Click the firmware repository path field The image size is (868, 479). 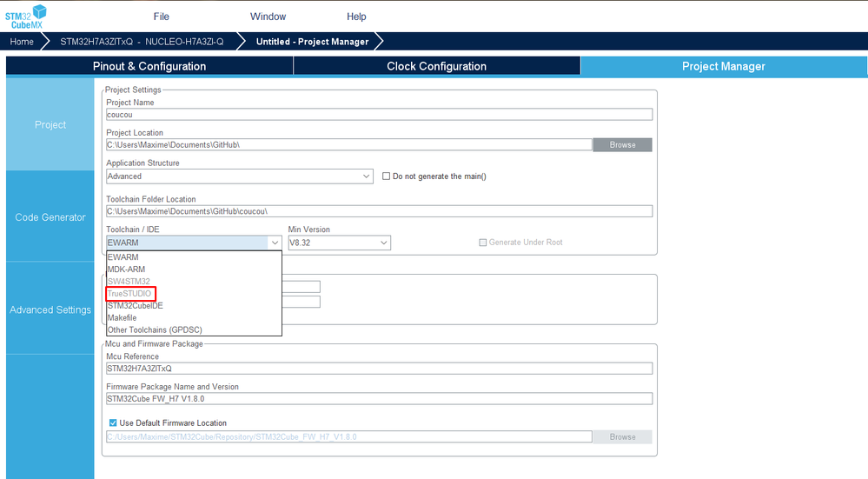pos(349,437)
